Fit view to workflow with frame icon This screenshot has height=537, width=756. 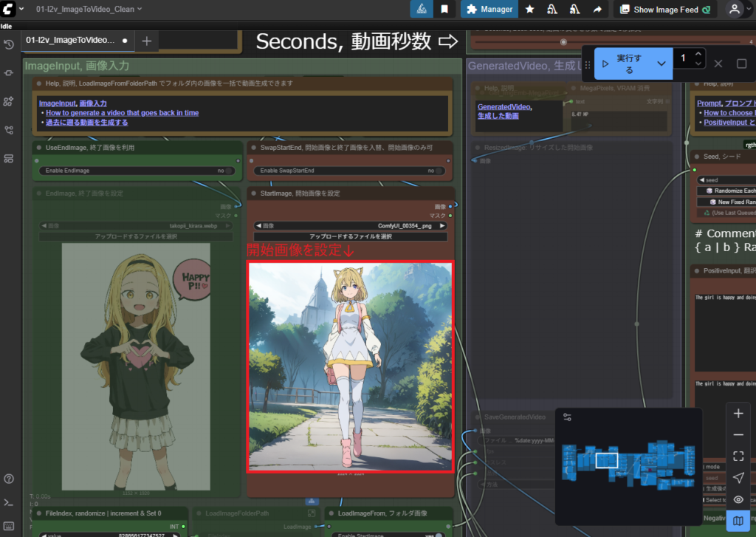(x=738, y=456)
